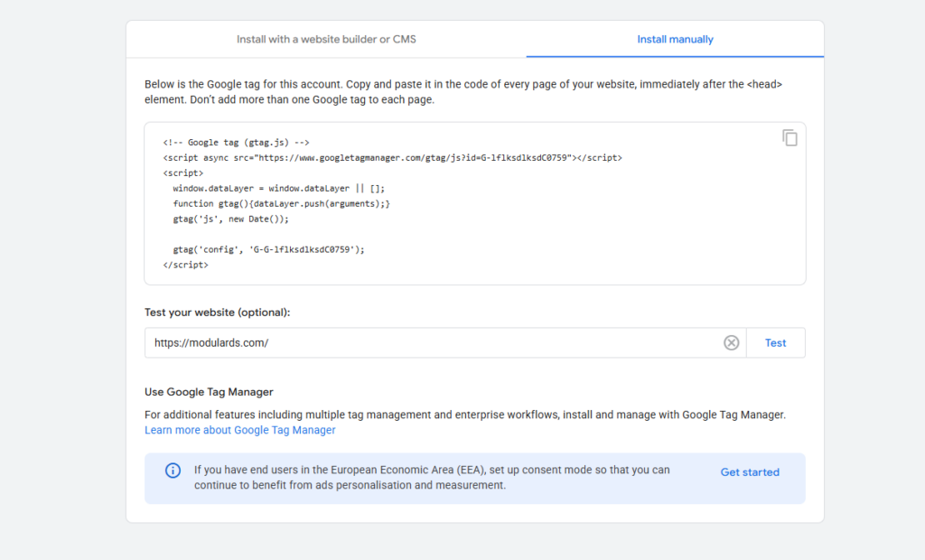The image size is (925, 560).
Task: Clear the website URL field
Action: tap(732, 343)
